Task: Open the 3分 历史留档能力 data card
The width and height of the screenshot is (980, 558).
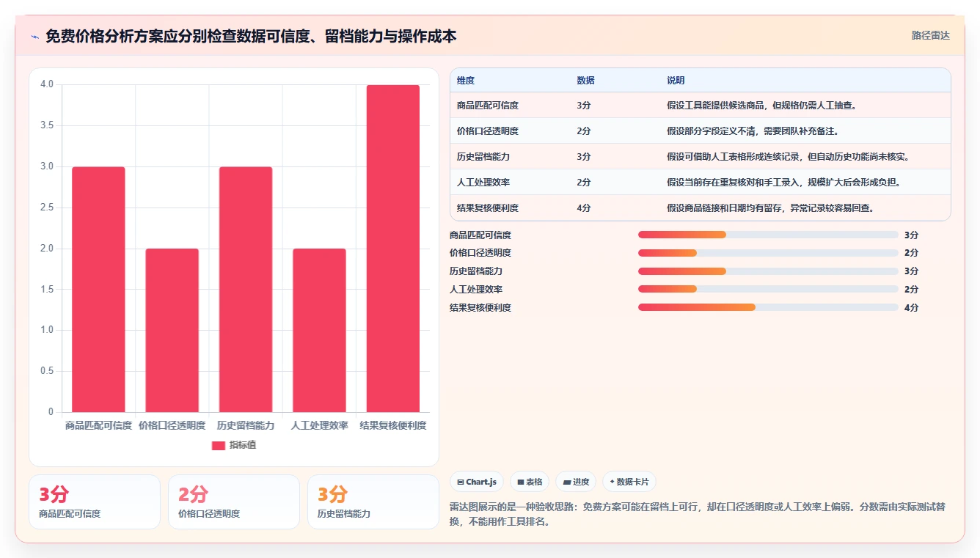Action: pos(373,502)
